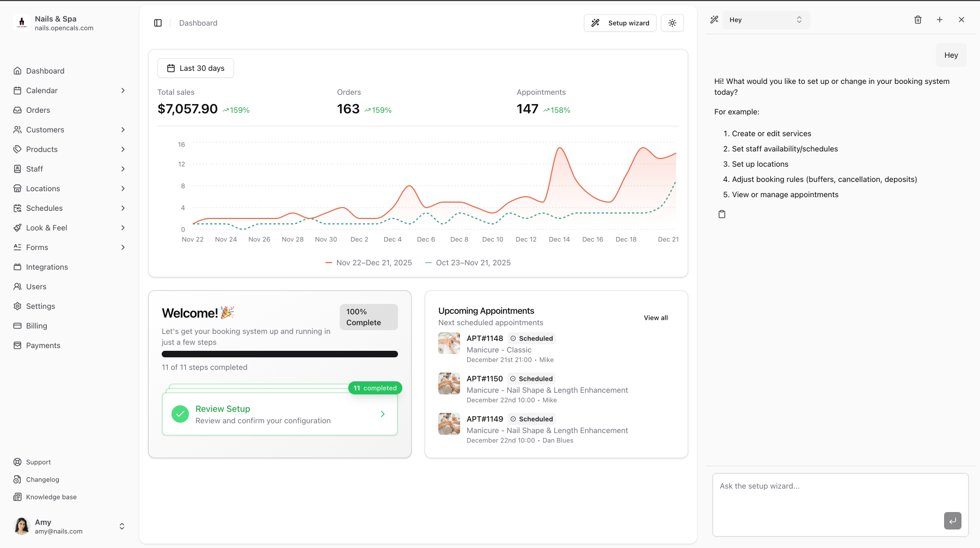Image resolution: width=980 pixels, height=548 pixels.
Task: Toggle the sidebar collapse icon
Action: [x=158, y=23]
